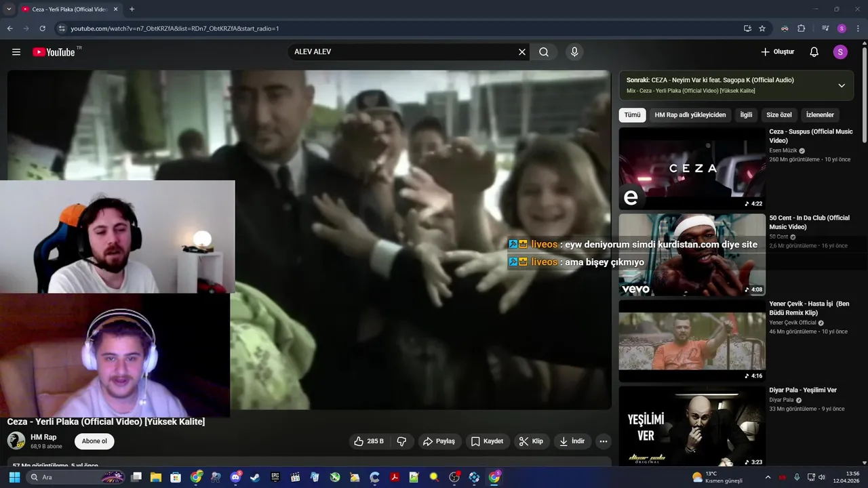Open Discord from the taskbar
The height and width of the screenshot is (488, 868).
235,477
